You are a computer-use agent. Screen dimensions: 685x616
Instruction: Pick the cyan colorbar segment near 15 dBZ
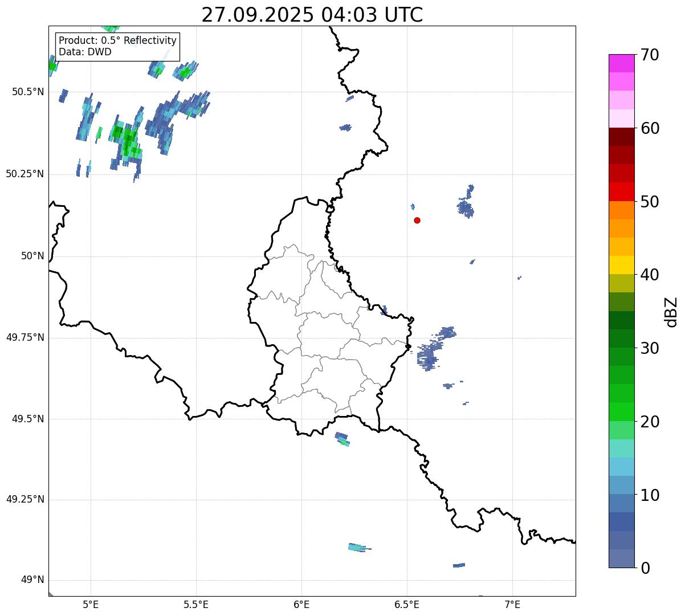click(622, 467)
